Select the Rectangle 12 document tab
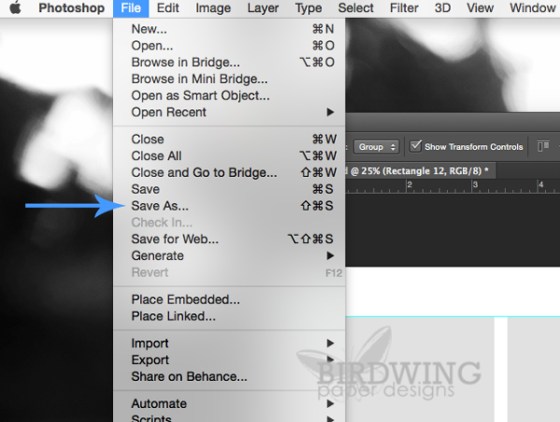Viewport: 560px width, 422px height. coord(421,171)
